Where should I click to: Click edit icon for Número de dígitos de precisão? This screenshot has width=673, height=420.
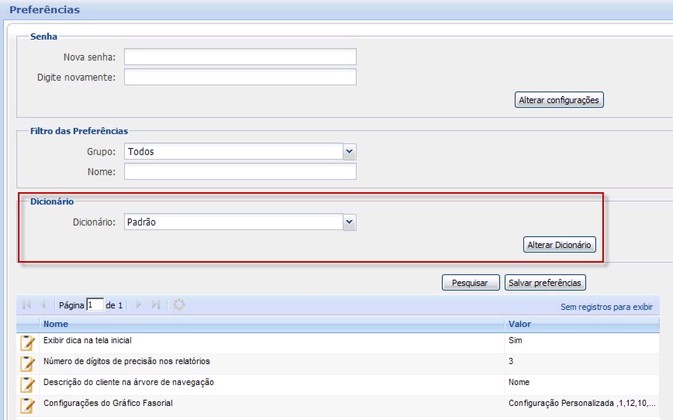pyautogui.click(x=28, y=362)
